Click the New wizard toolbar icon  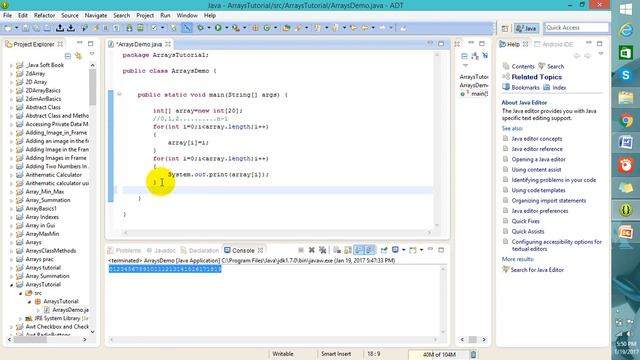[8, 28]
